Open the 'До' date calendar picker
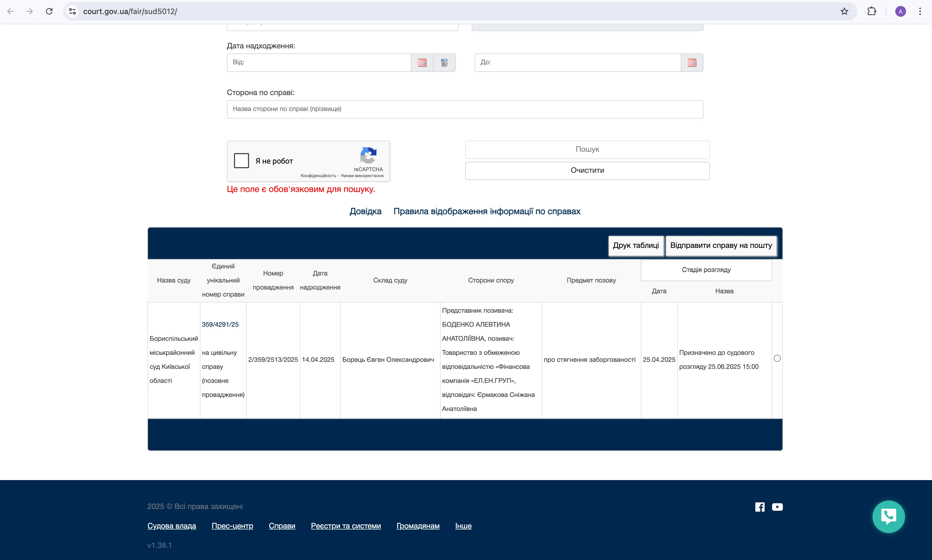Viewport: 932px width, 560px height. [x=692, y=63]
